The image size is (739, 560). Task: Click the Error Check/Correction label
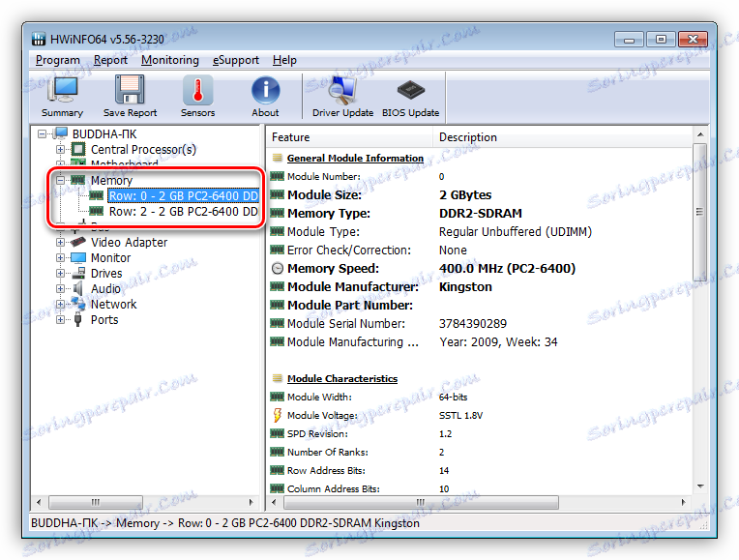click(349, 250)
